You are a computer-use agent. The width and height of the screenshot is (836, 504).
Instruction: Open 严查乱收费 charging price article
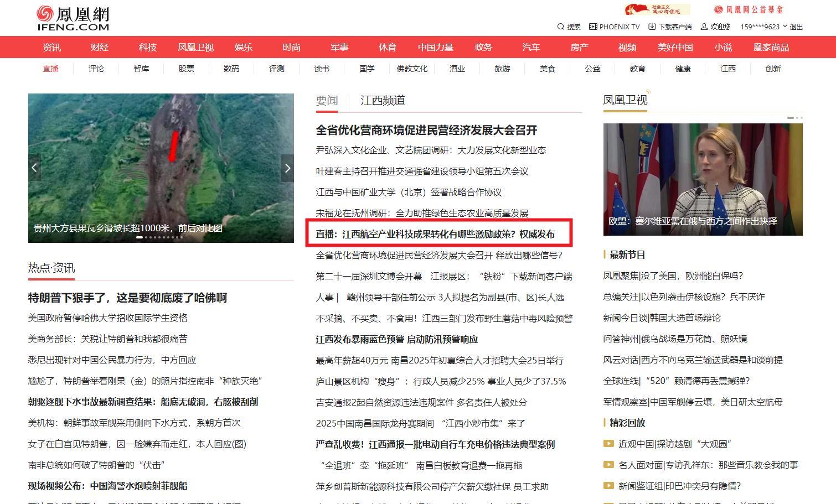[x=435, y=444]
